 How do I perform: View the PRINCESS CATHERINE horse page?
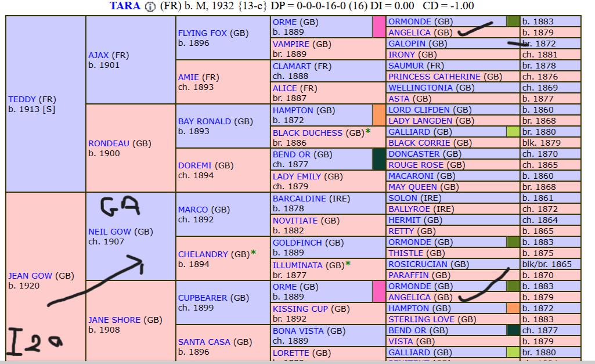[434, 77]
